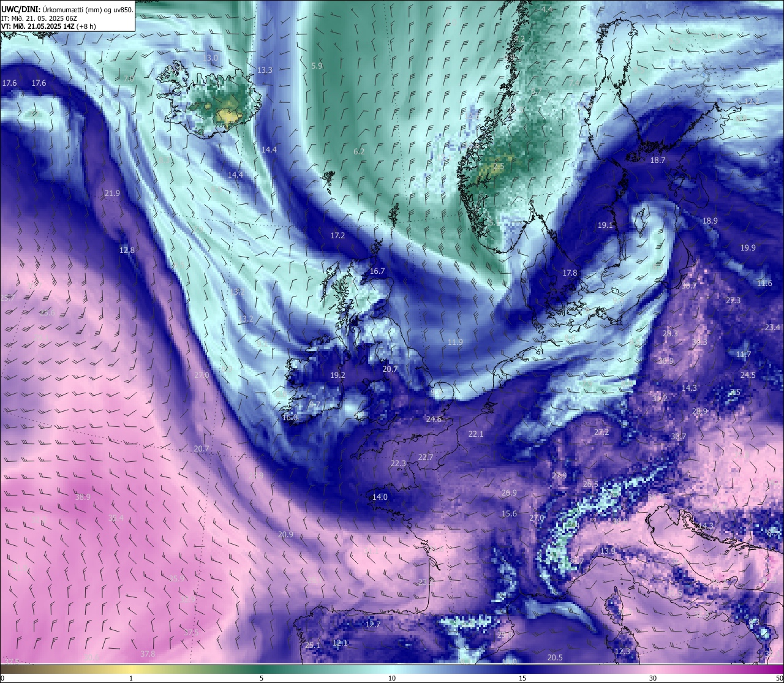Click the 18.7 value over Finland
The height and width of the screenshot is (683, 784).
(x=657, y=160)
